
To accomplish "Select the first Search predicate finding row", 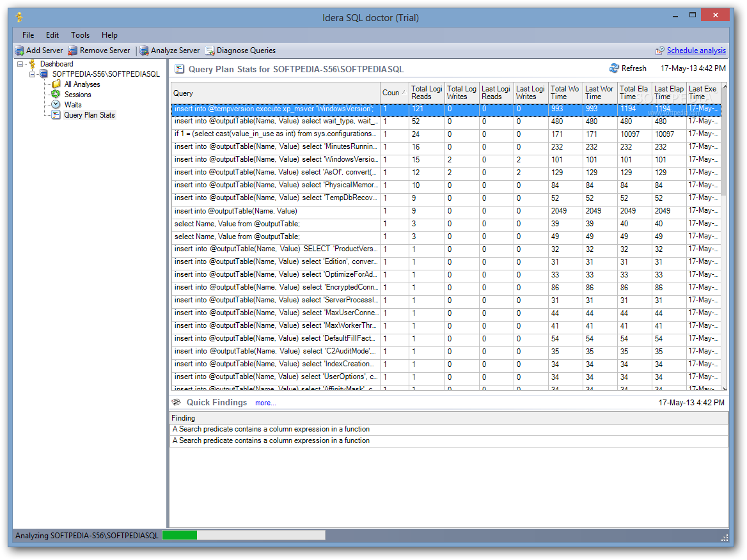I will (449, 429).
